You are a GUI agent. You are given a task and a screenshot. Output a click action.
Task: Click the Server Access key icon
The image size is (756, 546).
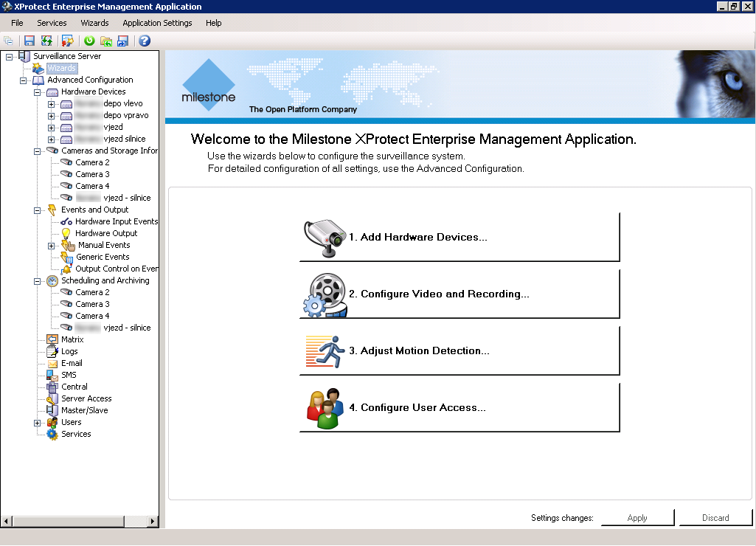(x=52, y=399)
